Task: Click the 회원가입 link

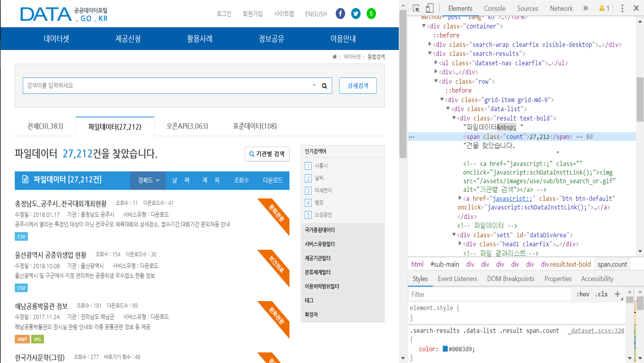Action: (253, 14)
